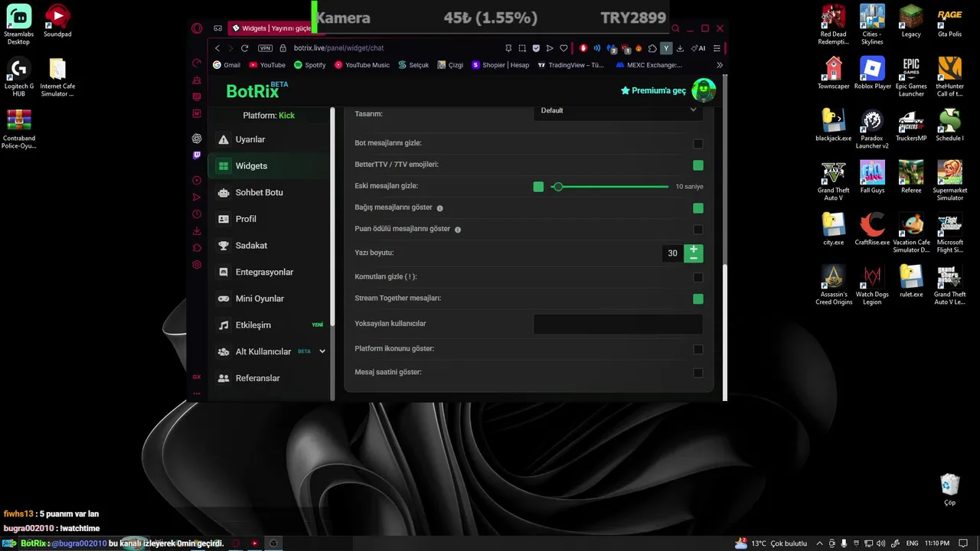Toggle Stream Together mesajları checkbox
980x551 pixels.
(x=698, y=298)
